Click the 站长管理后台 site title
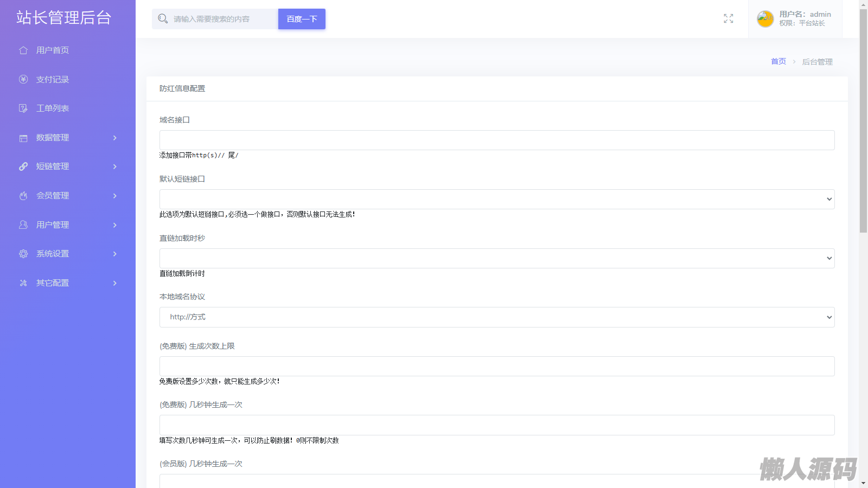 64,18
